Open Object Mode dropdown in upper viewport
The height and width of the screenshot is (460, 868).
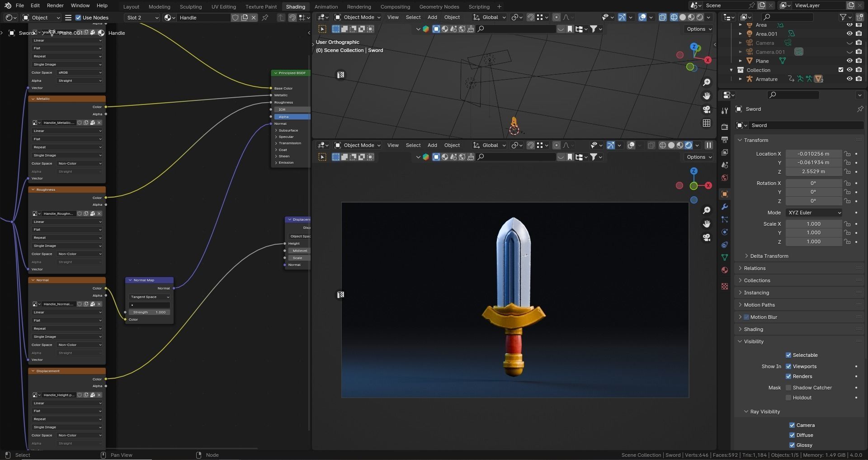pos(358,17)
